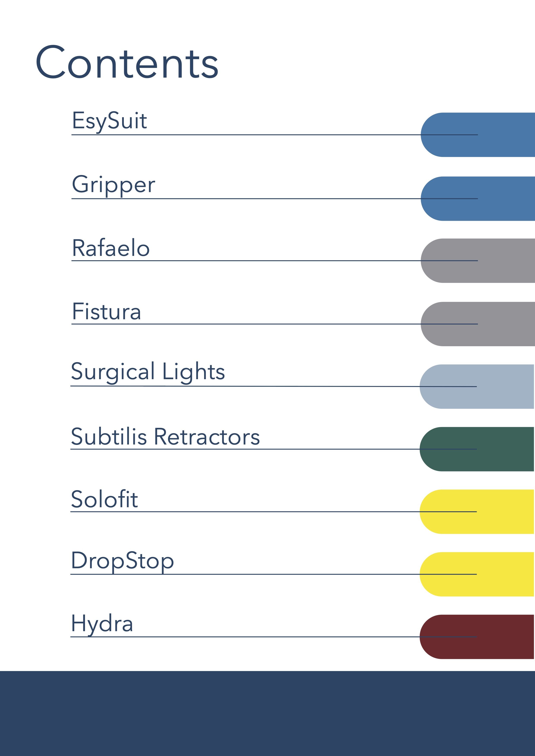Click the green Subtilis Retractors tab
Image resolution: width=535 pixels, height=756 pixels.
477,449
